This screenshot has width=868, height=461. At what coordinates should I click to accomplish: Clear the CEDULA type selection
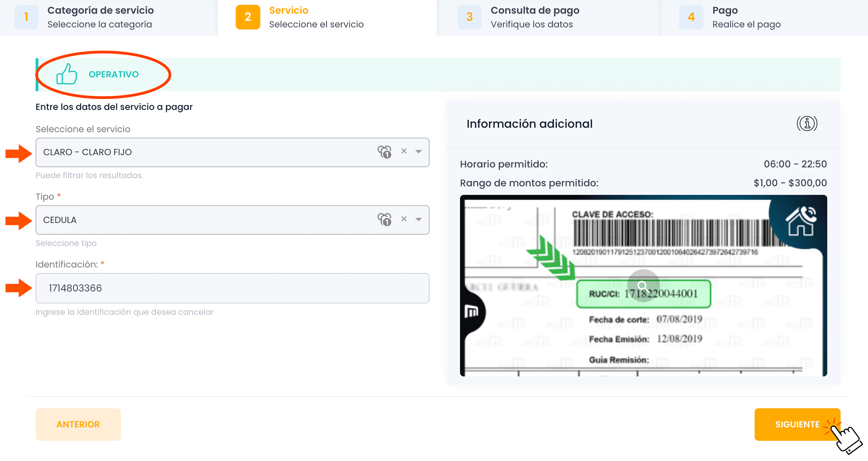[404, 219]
